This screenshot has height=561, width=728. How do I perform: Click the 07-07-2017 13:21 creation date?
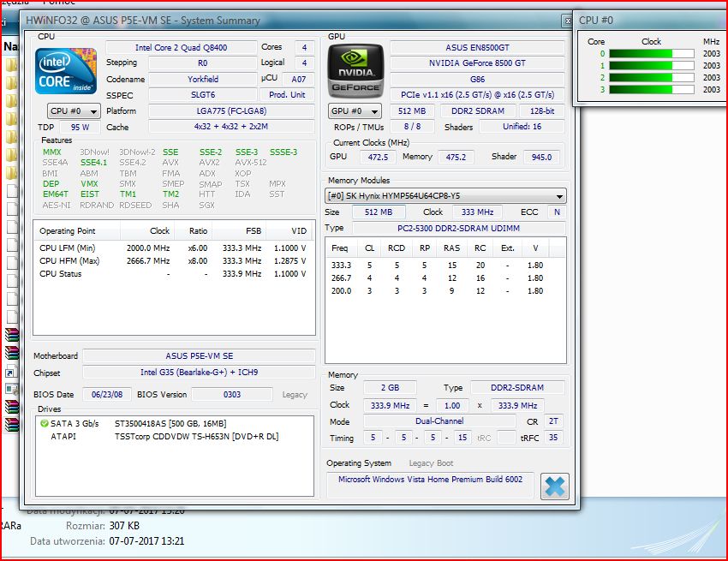(146, 541)
